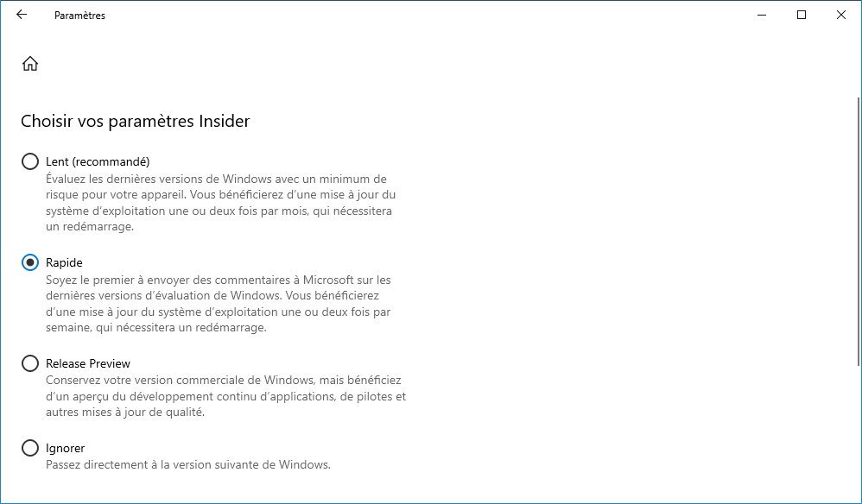
Task: Click the 'Lent (recommandé)' label text
Action: point(98,161)
